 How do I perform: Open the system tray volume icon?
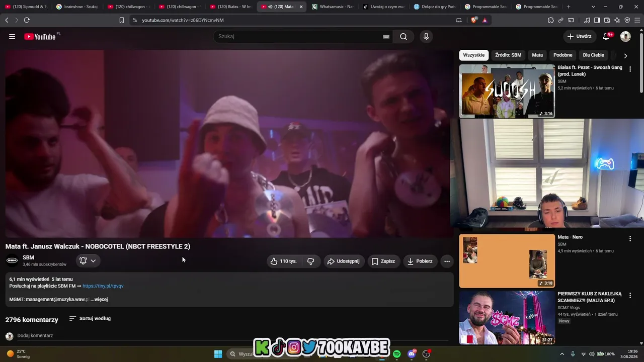point(592,354)
